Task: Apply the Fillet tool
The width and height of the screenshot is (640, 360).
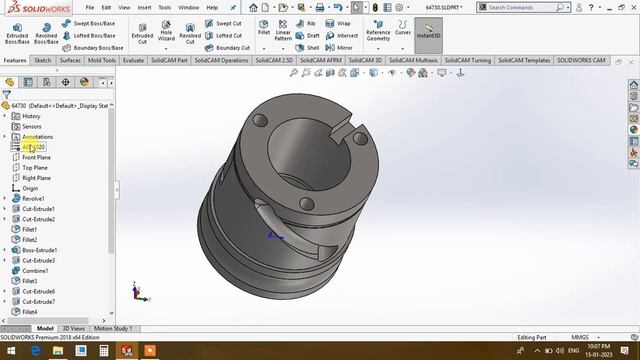Action: pos(264,27)
